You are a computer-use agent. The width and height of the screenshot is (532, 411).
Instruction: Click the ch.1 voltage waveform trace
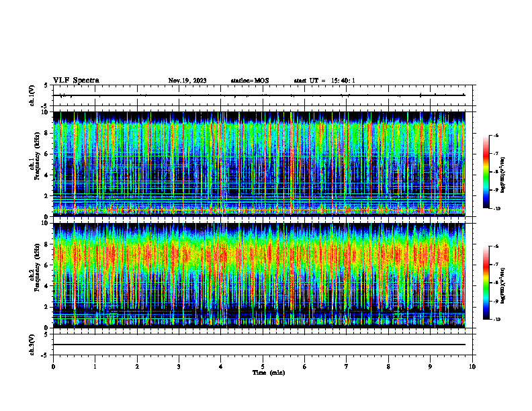coord(259,95)
